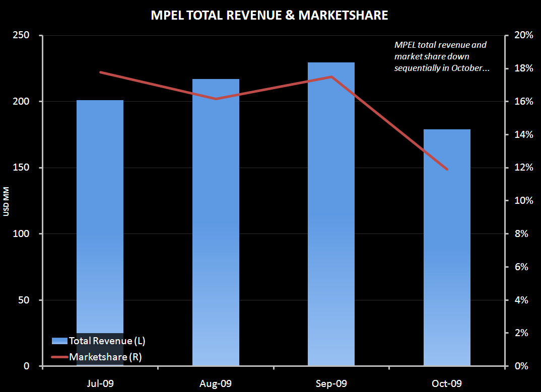Select the Sep-09 axis label
The height and width of the screenshot is (392, 541).
(x=330, y=383)
